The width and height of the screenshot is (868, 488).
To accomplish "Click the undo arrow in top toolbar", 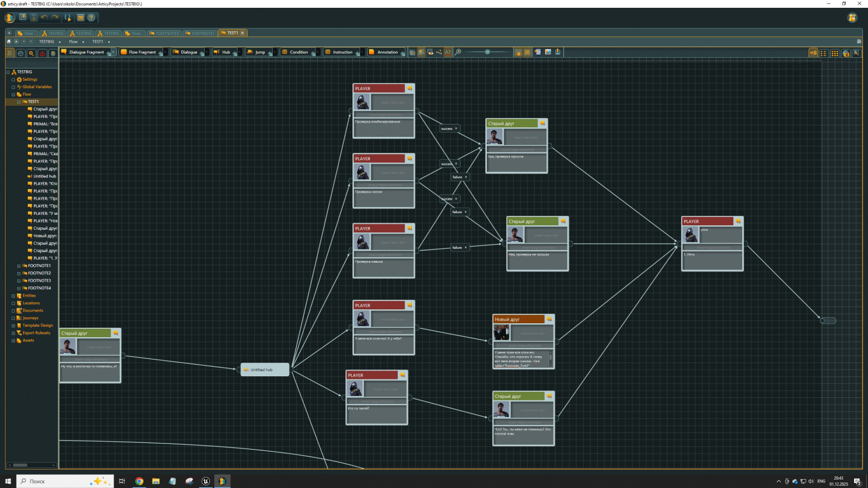I will tap(45, 18).
